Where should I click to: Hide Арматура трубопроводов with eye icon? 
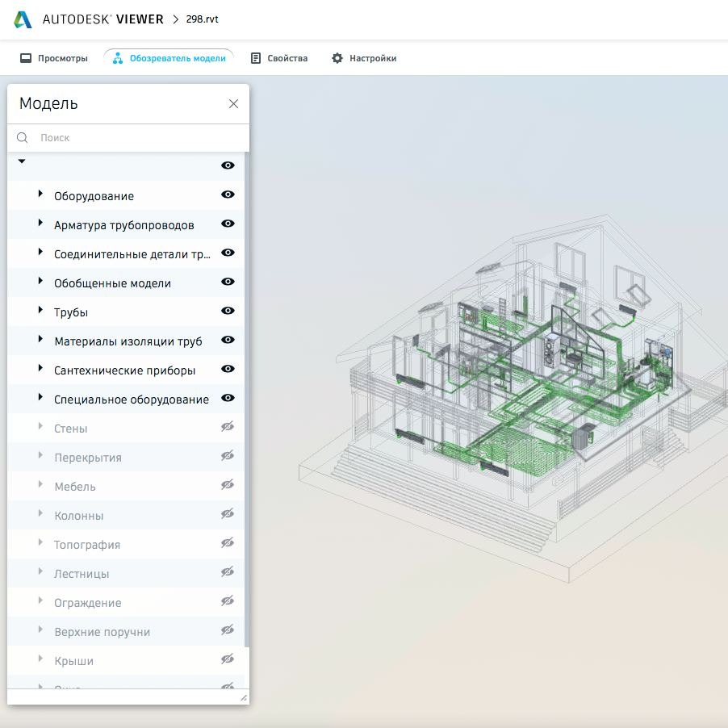click(x=228, y=224)
